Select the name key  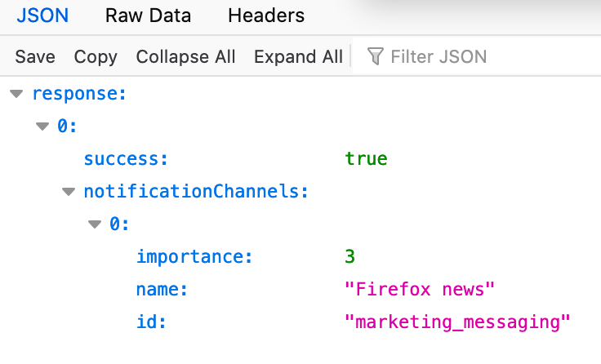point(162,289)
